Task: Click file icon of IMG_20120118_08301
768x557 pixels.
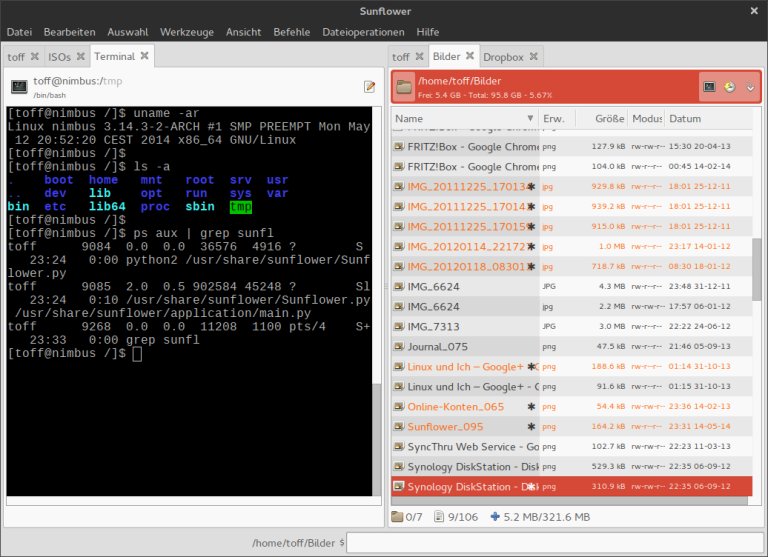Action: coord(399,266)
